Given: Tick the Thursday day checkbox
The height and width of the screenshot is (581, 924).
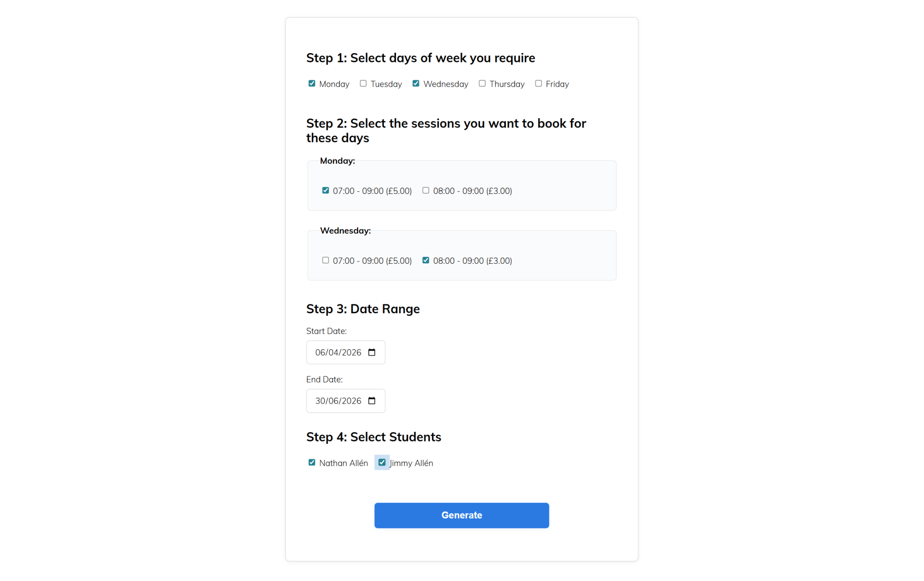Looking at the screenshot, I should click(x=482, y=84).
